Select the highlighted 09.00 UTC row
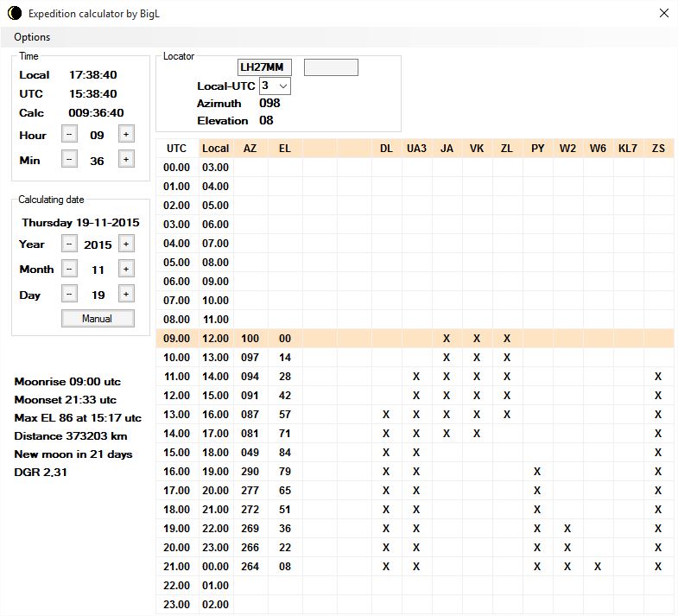Screen dimensions: 678x616 (176, 339)
